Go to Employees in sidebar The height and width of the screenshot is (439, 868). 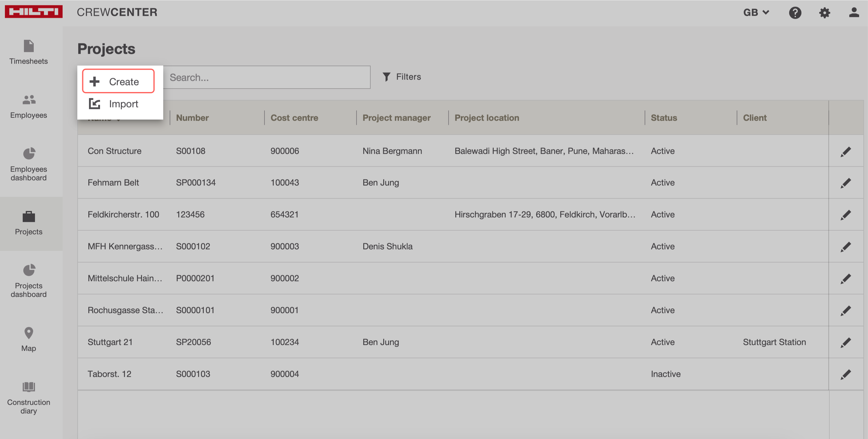pos(29,106)
